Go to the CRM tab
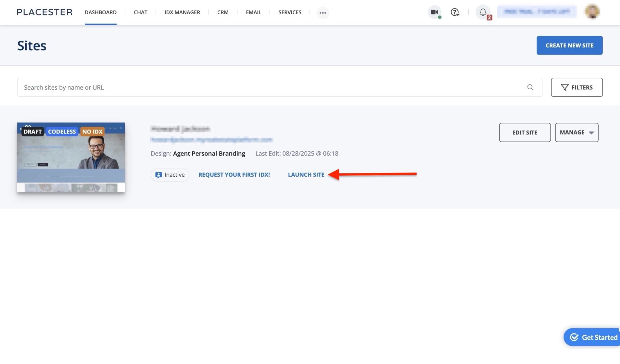The height and width of the screenshot is (364, 620). pyautogui.click(x=223, y=12)
